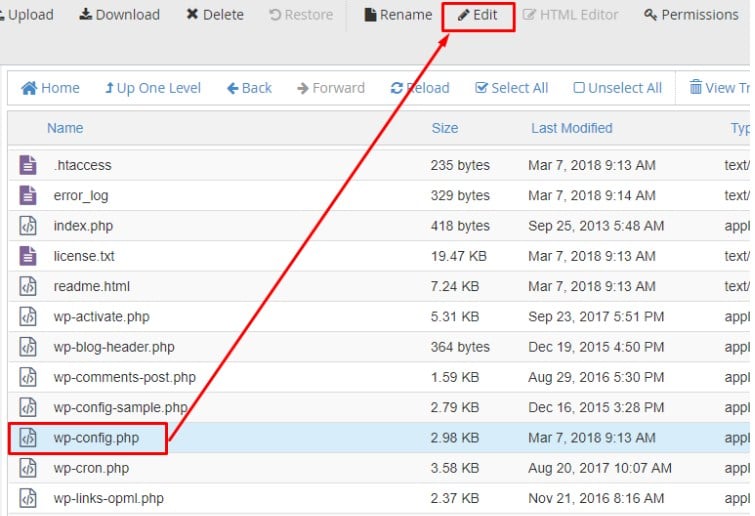Select the readme.html file name
The width and height of the screenshot is (755, 516).
click(91, 286)
